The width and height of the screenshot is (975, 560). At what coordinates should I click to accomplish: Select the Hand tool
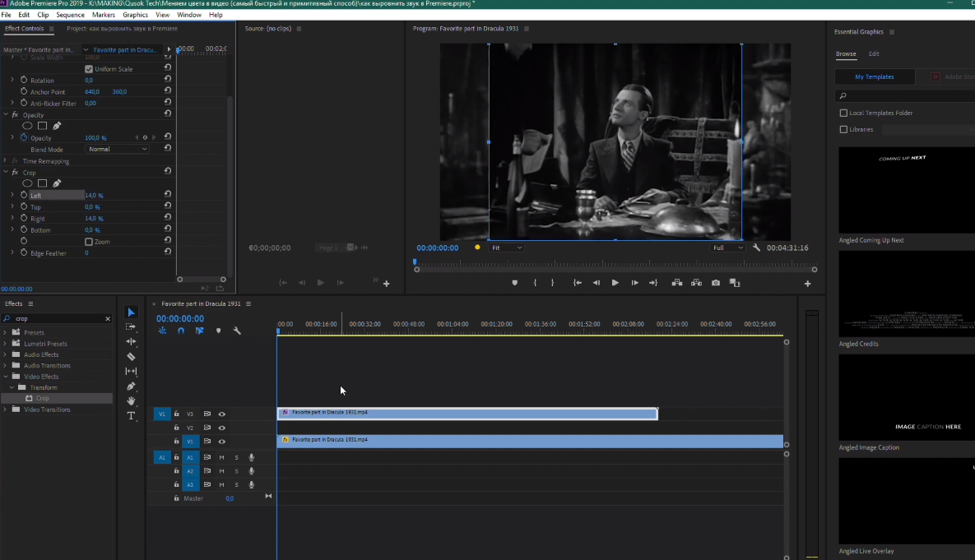click(131, 401)
